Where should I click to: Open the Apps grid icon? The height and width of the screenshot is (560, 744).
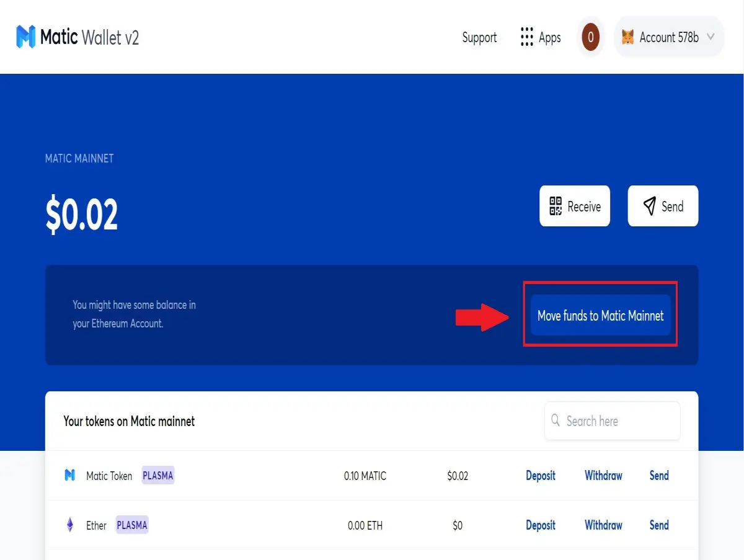(x=527, y=37)
